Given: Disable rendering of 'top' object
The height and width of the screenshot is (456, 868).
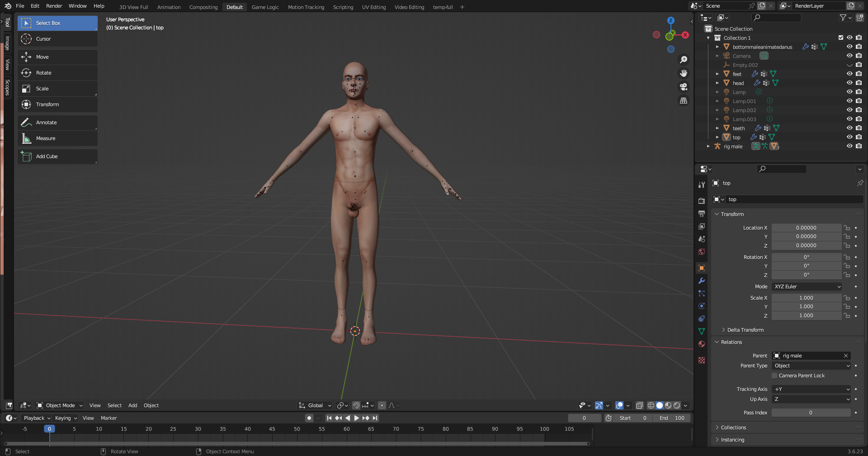Looking at the screenshot, I should tap(859, 137).
